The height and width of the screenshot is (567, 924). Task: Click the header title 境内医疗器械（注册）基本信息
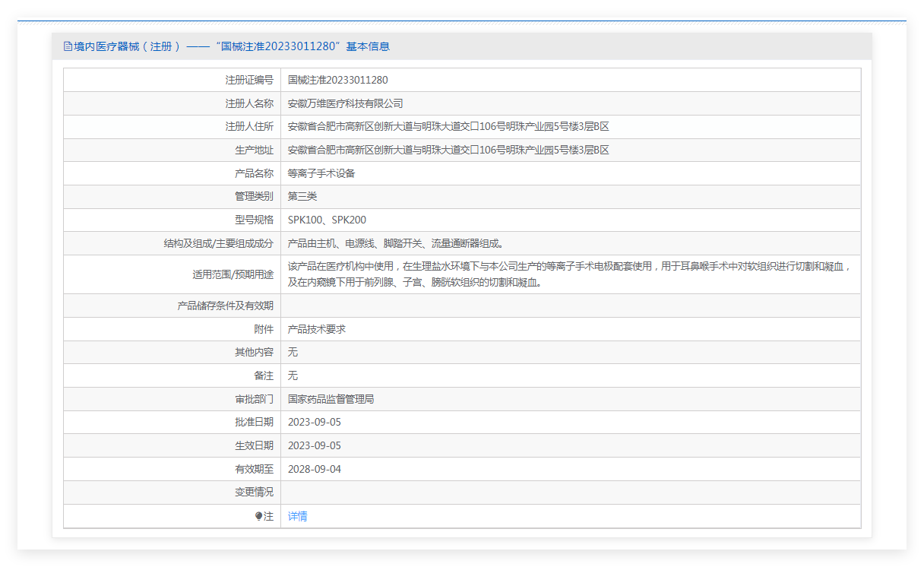click(x=231, y=46)
